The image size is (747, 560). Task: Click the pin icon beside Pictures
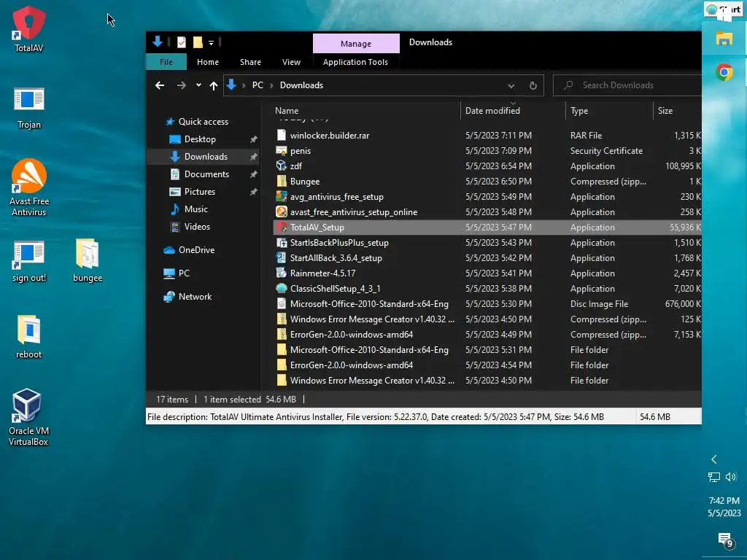point(253,192)
